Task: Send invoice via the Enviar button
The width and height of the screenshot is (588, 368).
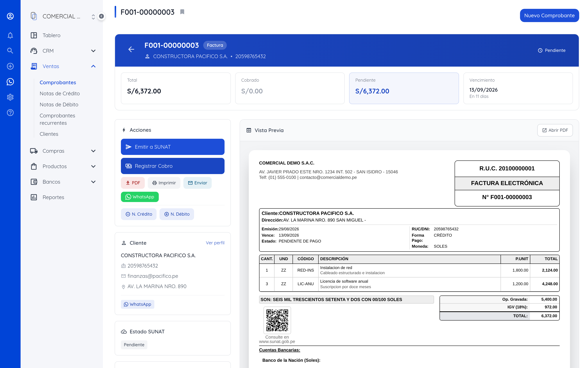Action: click(197, 183)
